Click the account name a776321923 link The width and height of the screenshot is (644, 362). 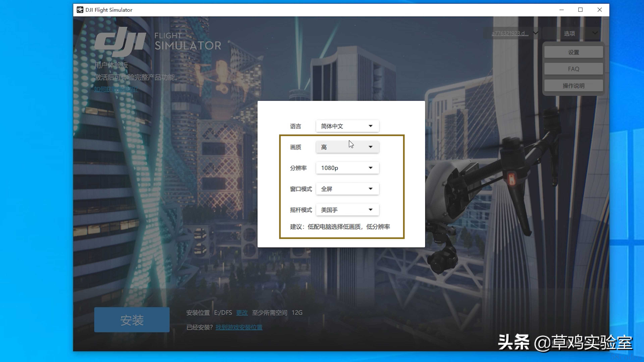click(x=510, y=33)
